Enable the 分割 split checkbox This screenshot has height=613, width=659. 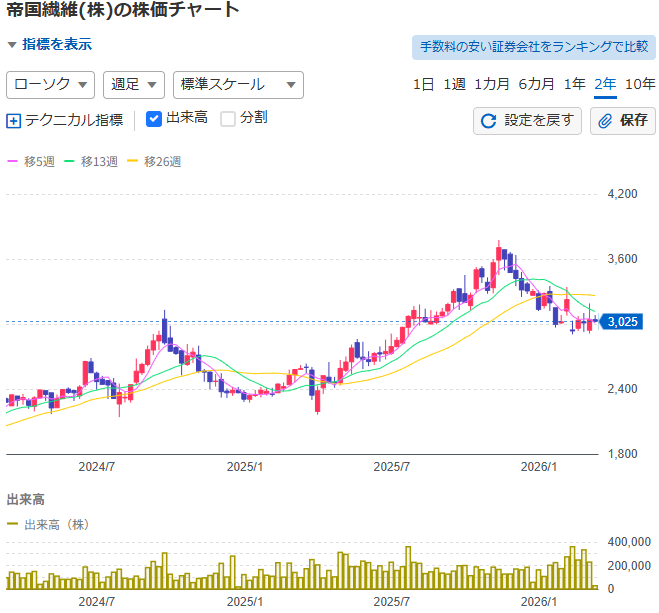[x=228, y=119]
